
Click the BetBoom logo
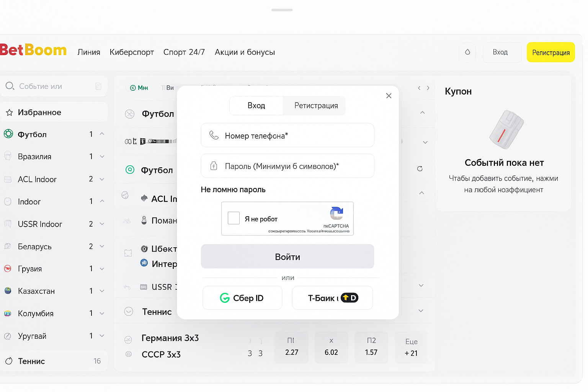(x=33, y=51)
